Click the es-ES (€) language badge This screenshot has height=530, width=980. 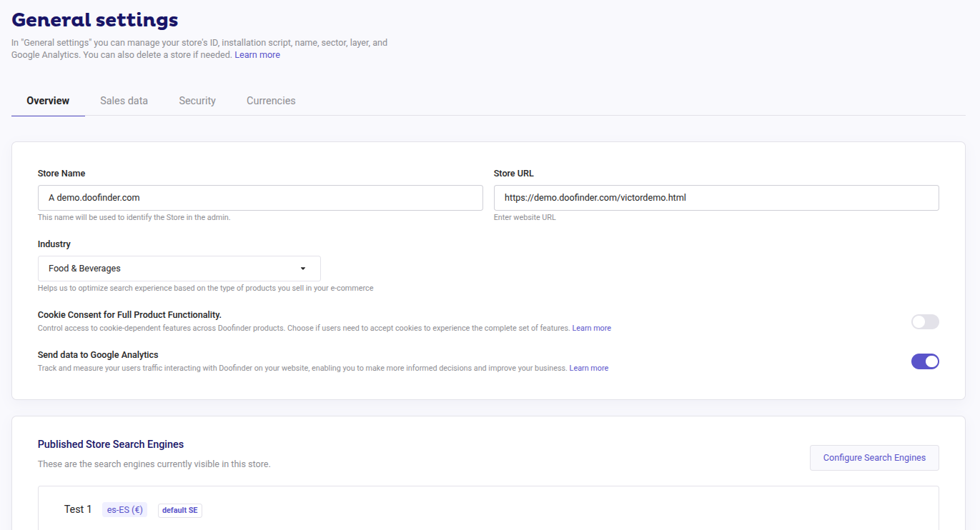(x=124, y=509)
